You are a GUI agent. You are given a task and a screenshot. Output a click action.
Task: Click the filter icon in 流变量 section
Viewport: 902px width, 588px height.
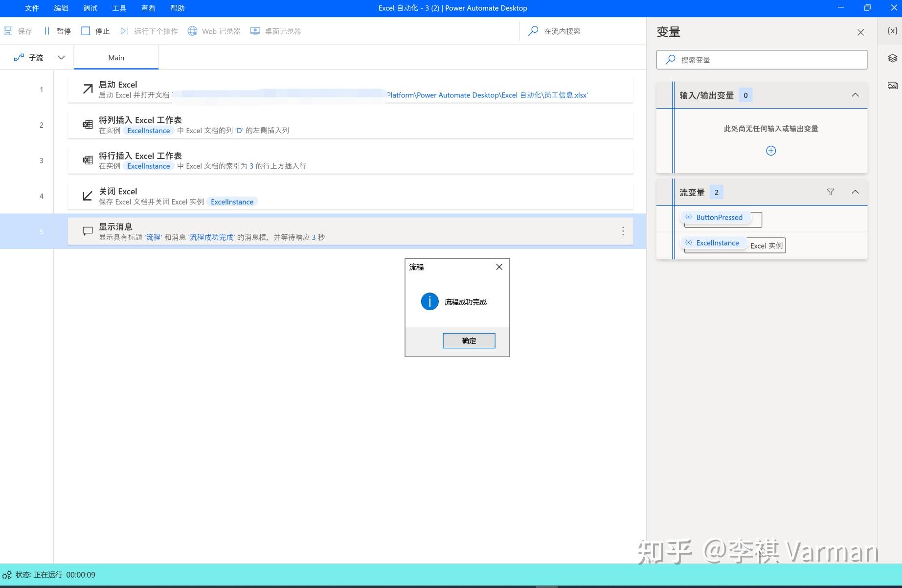830,192
